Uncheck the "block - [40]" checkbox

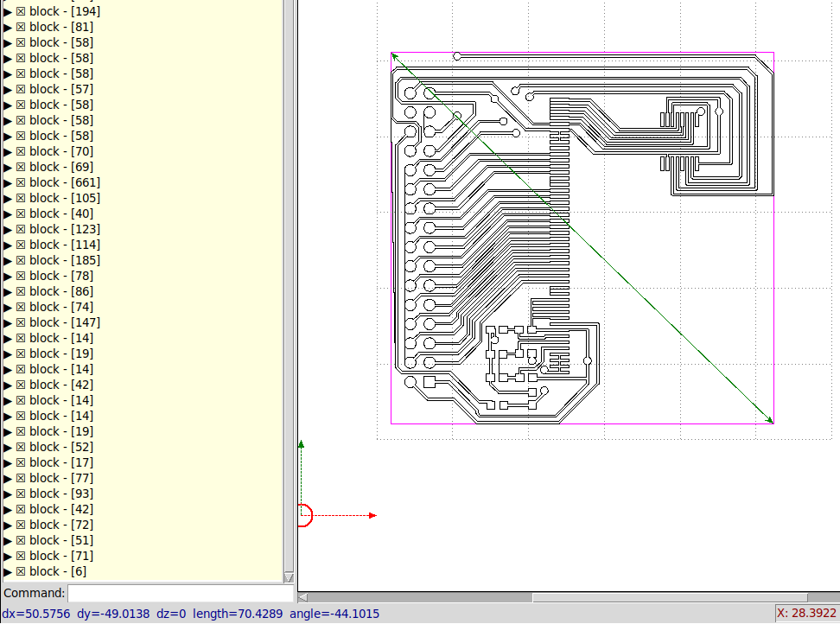click(x=19, y=213)
